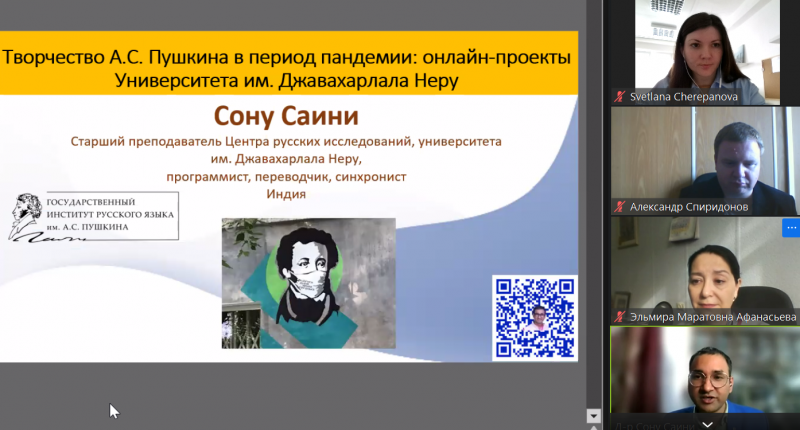This screenshot has height=430, width=800.
Task: Click the 'Индия' text on the slide
Action: [x=285, y=194]
